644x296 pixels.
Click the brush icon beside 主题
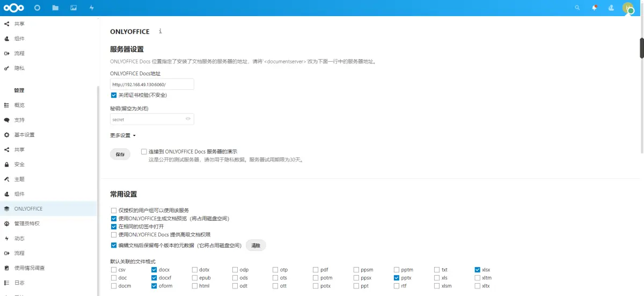coord(7,179)
